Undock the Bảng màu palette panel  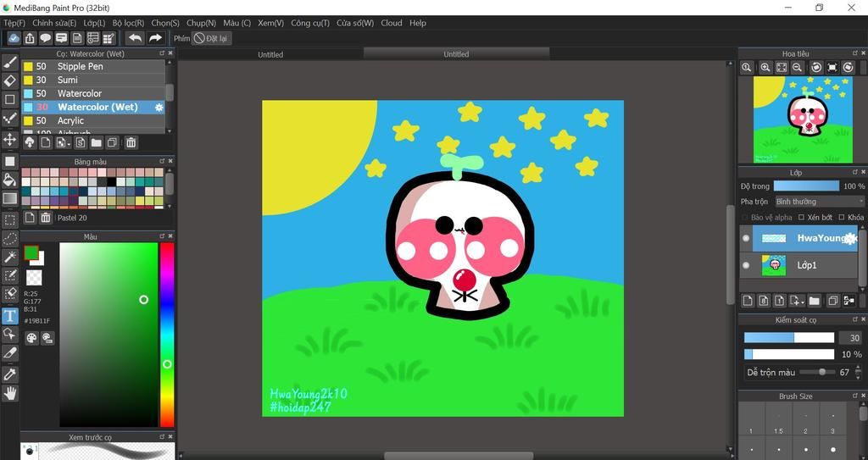pos(162,161)
